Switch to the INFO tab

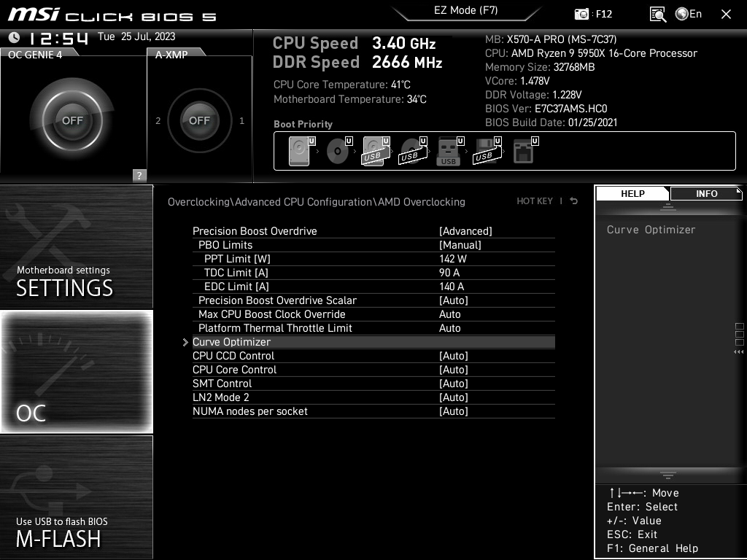click(705, 193)
